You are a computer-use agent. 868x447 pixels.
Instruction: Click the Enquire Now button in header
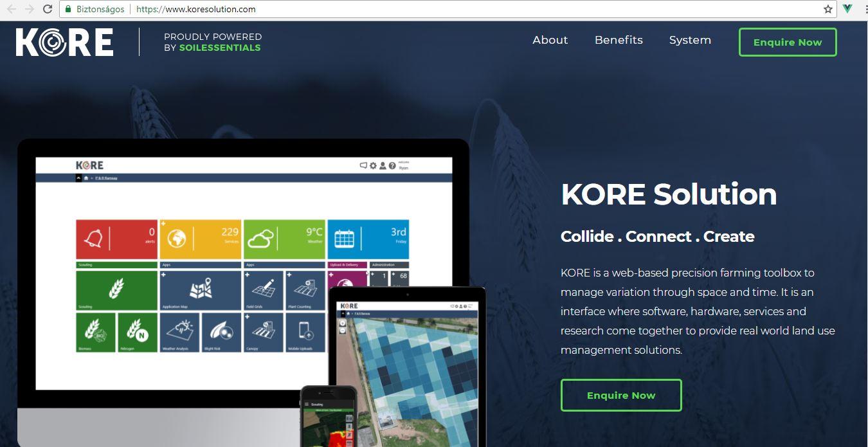788,42
